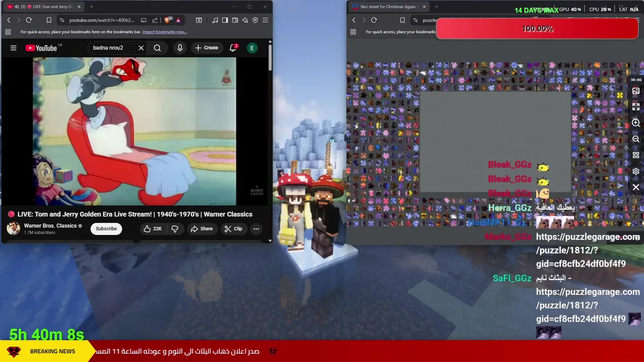Open the puzzle image preview icon
The height and width of the screenshot is (362, 644).
636,91
